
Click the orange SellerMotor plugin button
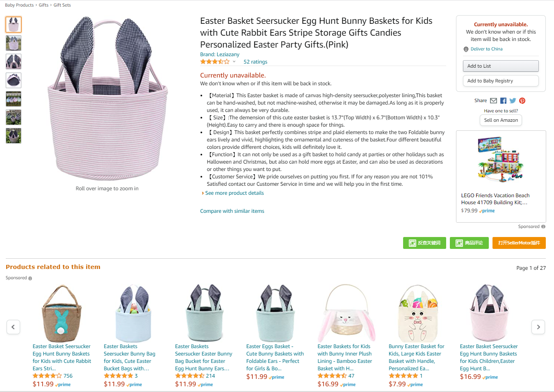519,243
